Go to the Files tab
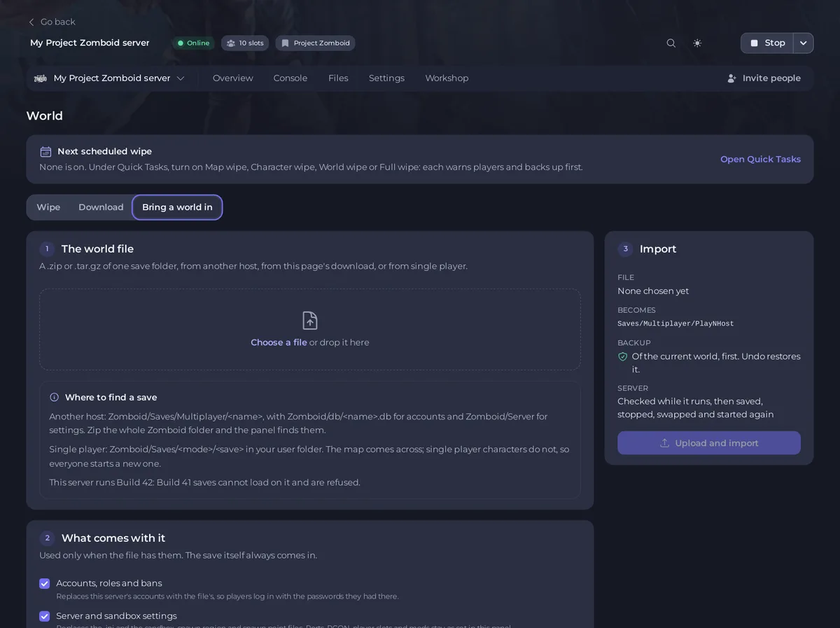Screen dimensions: 840x628 tap(338, 78)
